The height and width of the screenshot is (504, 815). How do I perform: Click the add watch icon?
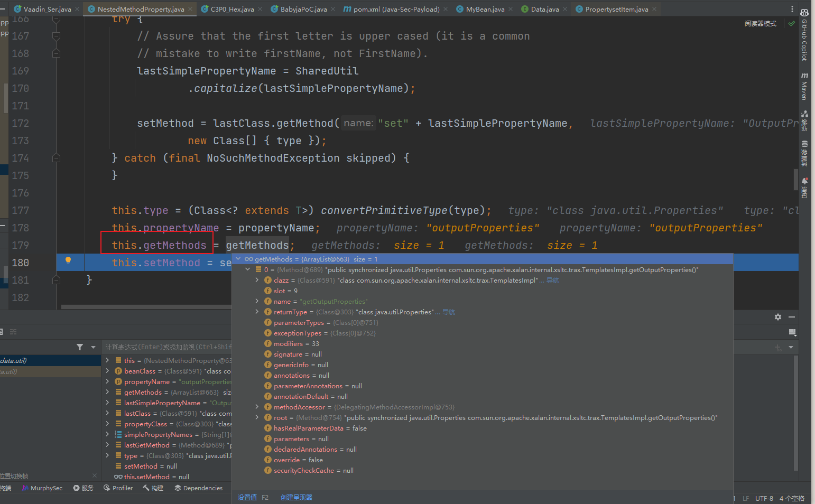(777, 347)
